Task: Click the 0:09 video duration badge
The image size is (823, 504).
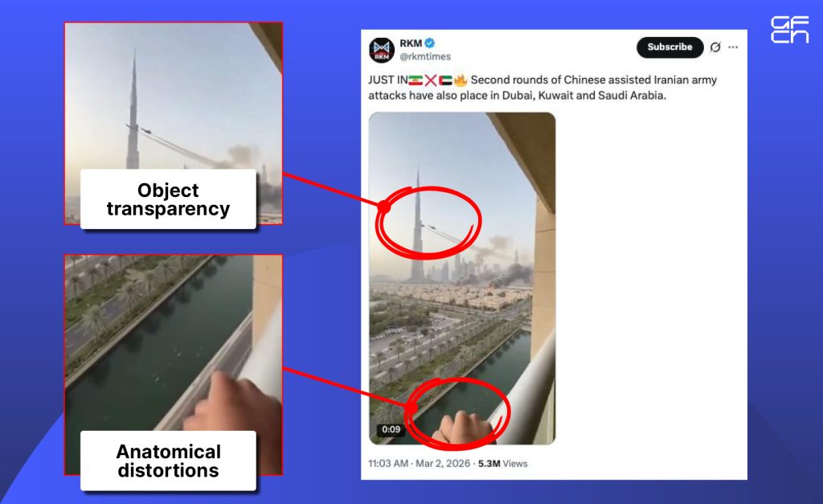Action: pos(391,429)
